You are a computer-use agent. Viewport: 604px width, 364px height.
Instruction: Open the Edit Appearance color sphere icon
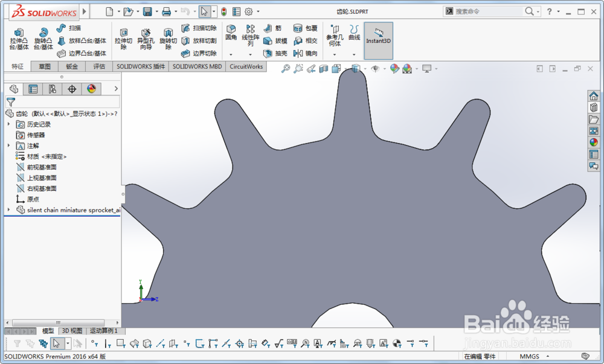point(394,68)
